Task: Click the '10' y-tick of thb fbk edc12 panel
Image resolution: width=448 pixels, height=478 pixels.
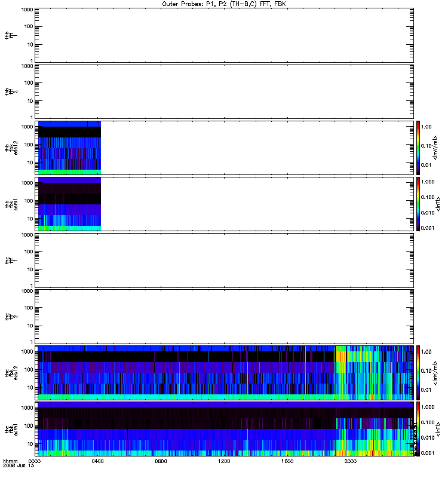Action: 30,163
